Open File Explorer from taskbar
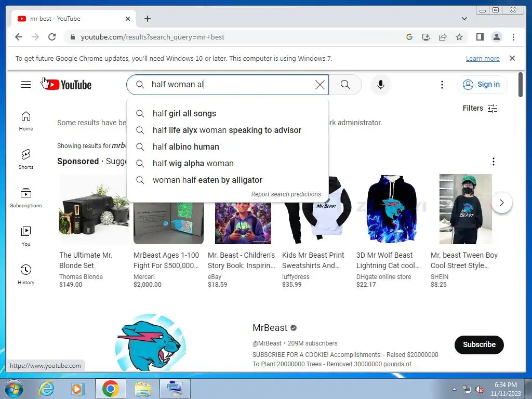 [143, 389]
